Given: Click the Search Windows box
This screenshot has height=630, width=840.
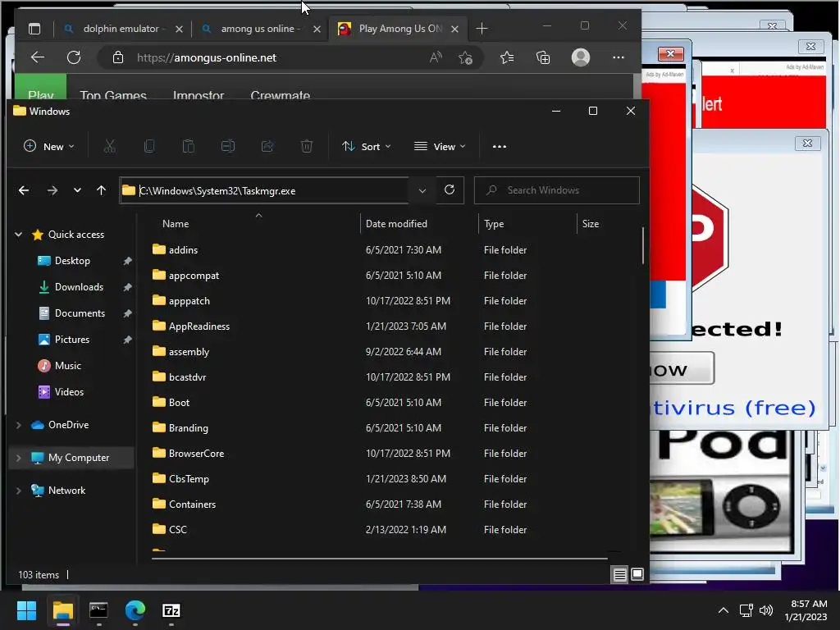Looking at the screenshot, I should [557, 190].
